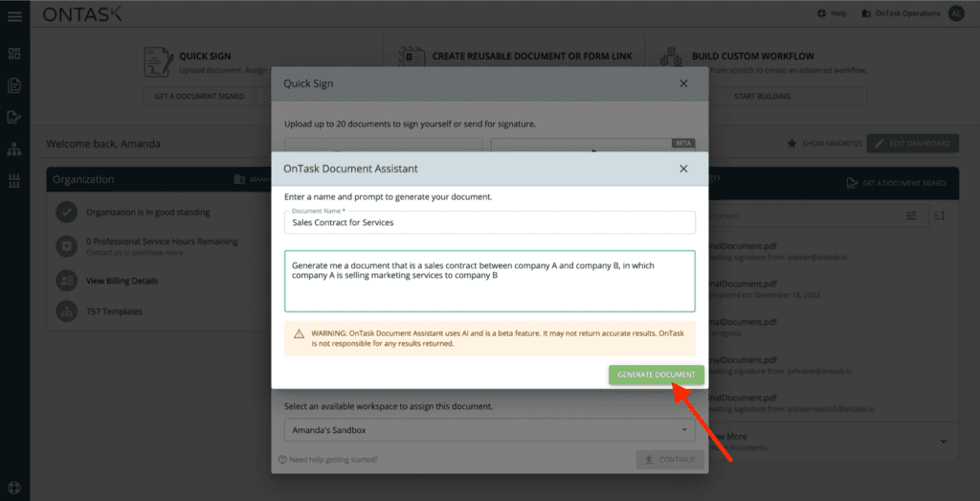Click into the Document Name field
This screenshot has height=501, width=980.
tap(490, 222)
